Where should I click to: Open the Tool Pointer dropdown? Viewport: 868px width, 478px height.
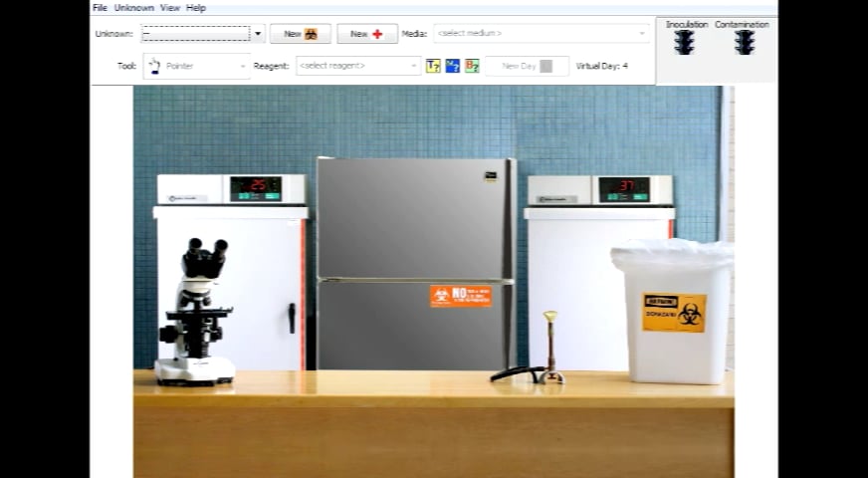coord(196,66)
